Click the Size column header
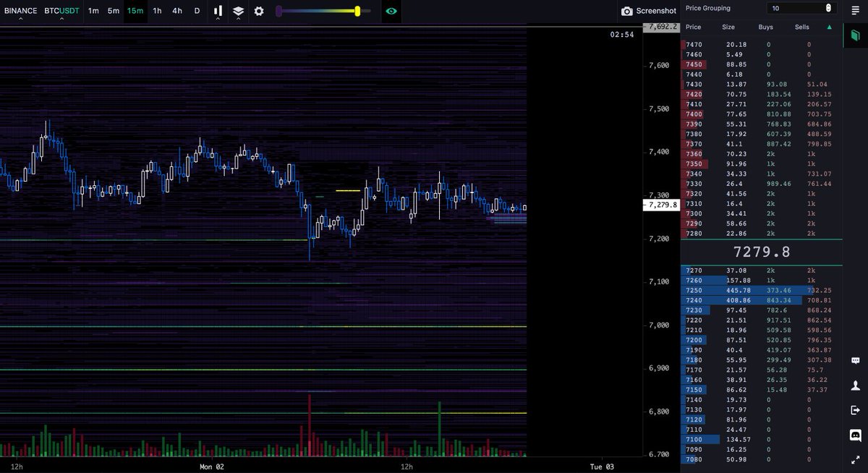The width and height of the screenshot is (868, 473). (x=728, y=27)
